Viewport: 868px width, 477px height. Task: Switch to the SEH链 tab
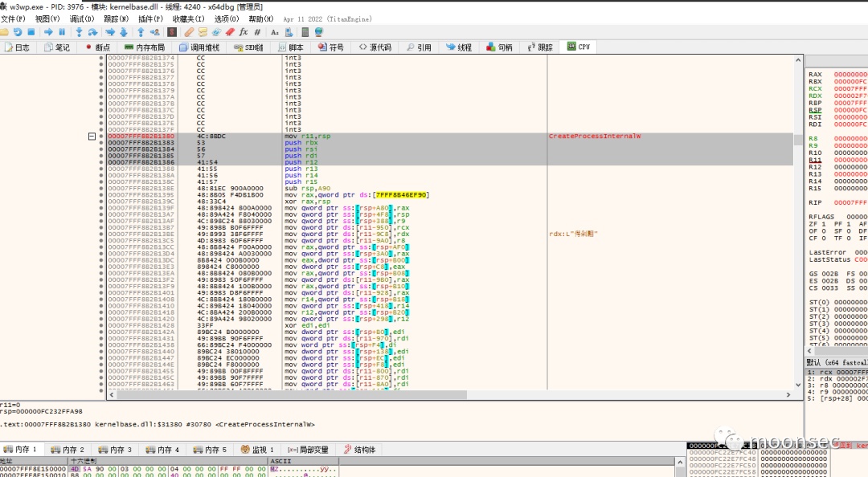tap(248, 47)
